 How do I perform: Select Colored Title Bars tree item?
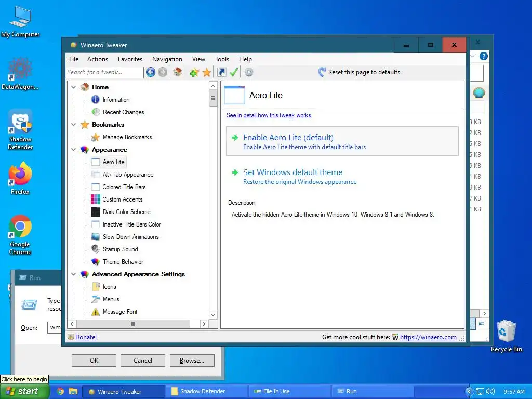(x=124, y=187)
